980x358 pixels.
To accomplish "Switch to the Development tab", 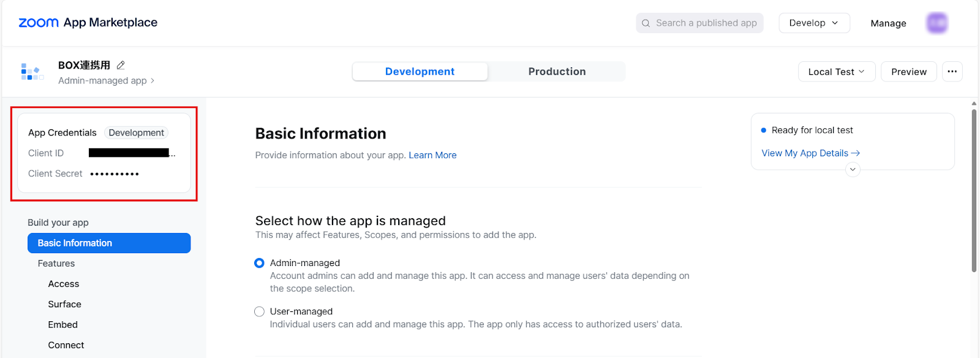I will [420, 72].
